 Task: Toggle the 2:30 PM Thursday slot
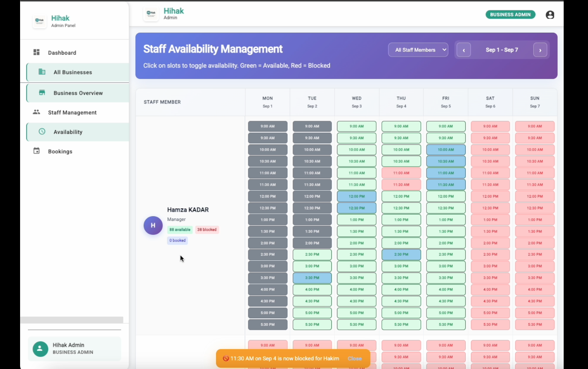[x=401, y=254]
